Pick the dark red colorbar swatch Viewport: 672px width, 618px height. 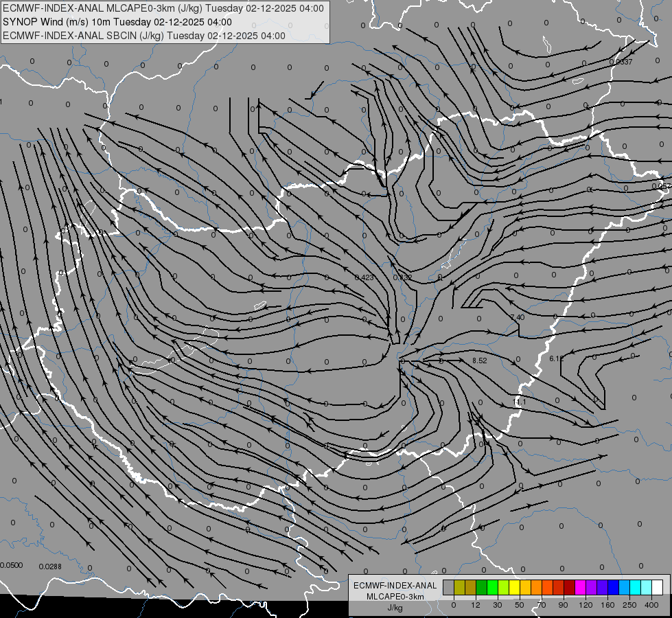click(x=570, y=588)
